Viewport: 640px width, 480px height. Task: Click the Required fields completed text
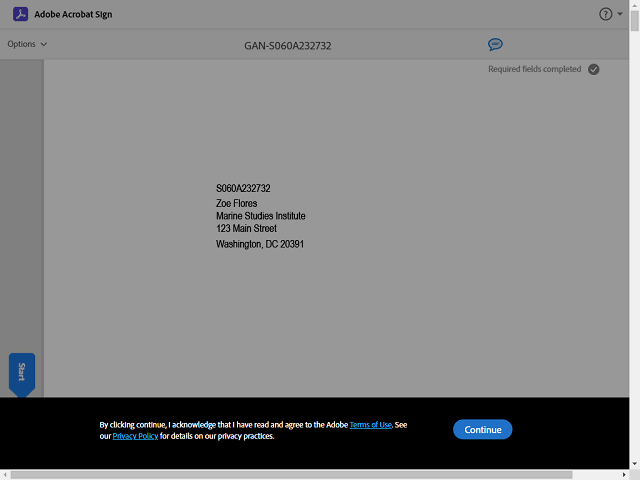tap(534, 69)
